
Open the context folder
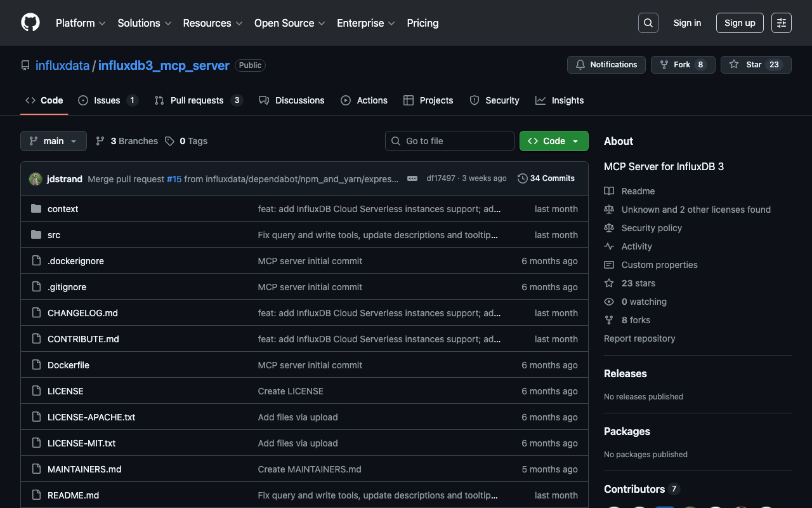(63, 209)
